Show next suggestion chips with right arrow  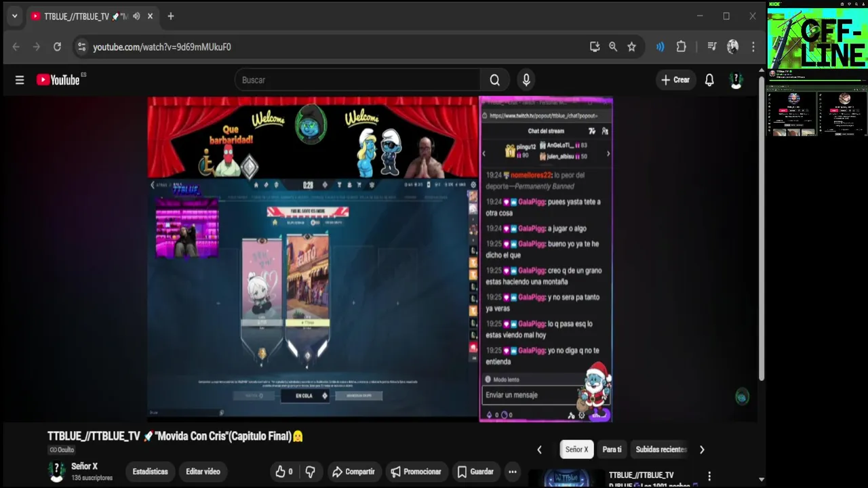[x=702, y=449]
